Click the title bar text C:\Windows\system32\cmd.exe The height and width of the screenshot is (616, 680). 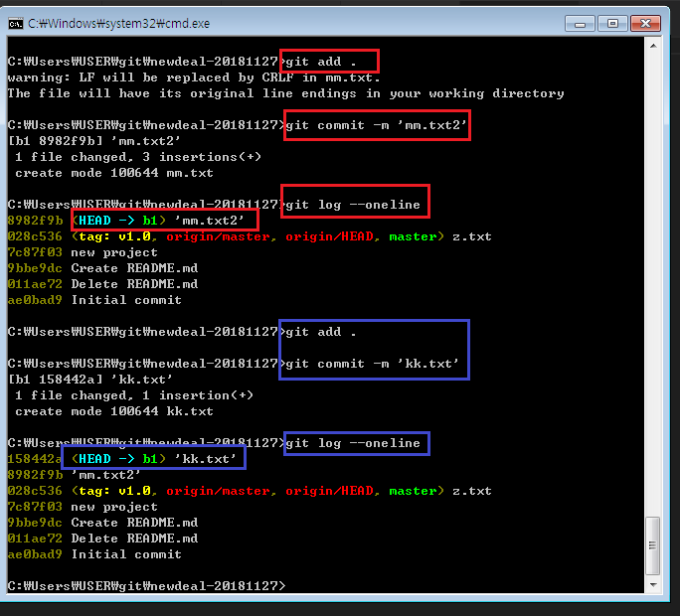[x=119, y=24]
